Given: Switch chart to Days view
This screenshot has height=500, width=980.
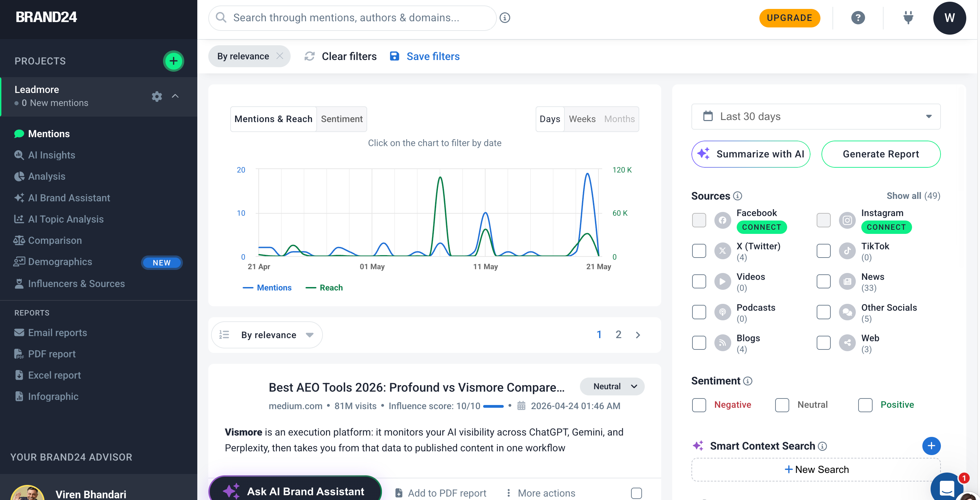Looking at the screenshot, I should click(550, 119).
